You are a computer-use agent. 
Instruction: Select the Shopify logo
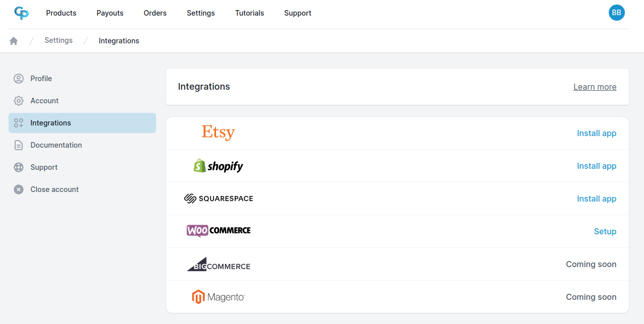pyautogui.click(x=218, y=165)
